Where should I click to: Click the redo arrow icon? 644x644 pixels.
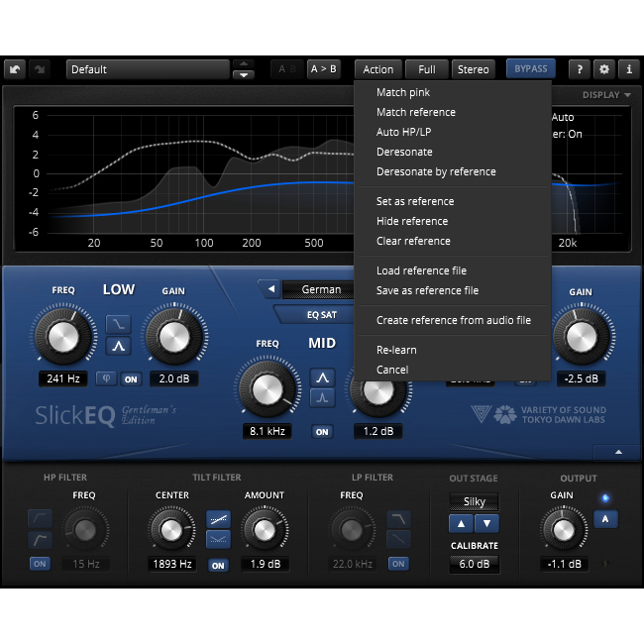pyautogui.click(x=40, y=69)
